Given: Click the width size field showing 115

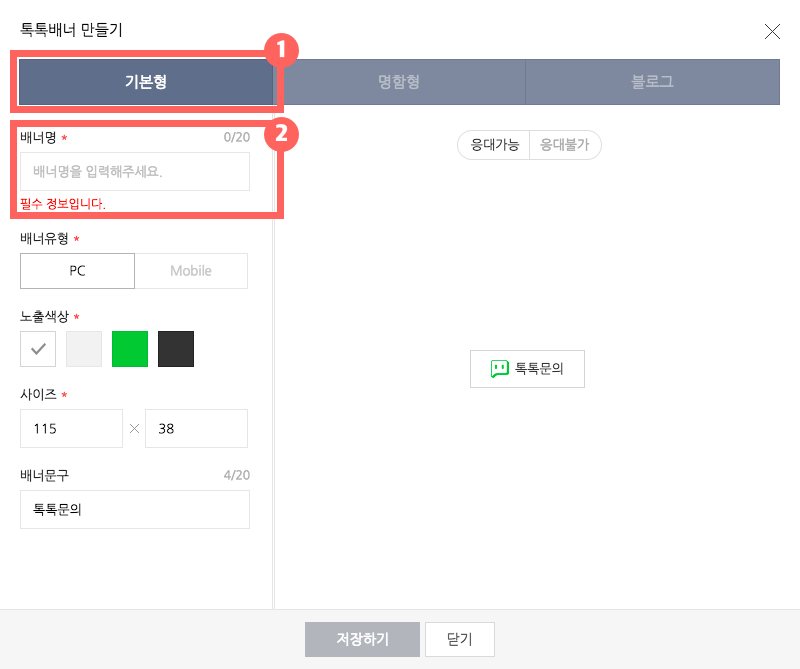Looking at the screenshot, I should (71, 428).
